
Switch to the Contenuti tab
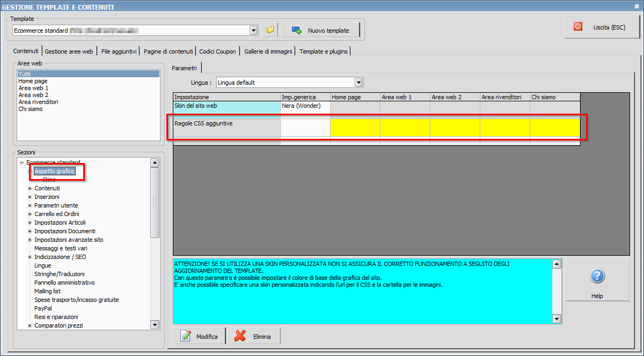(26, 51)
